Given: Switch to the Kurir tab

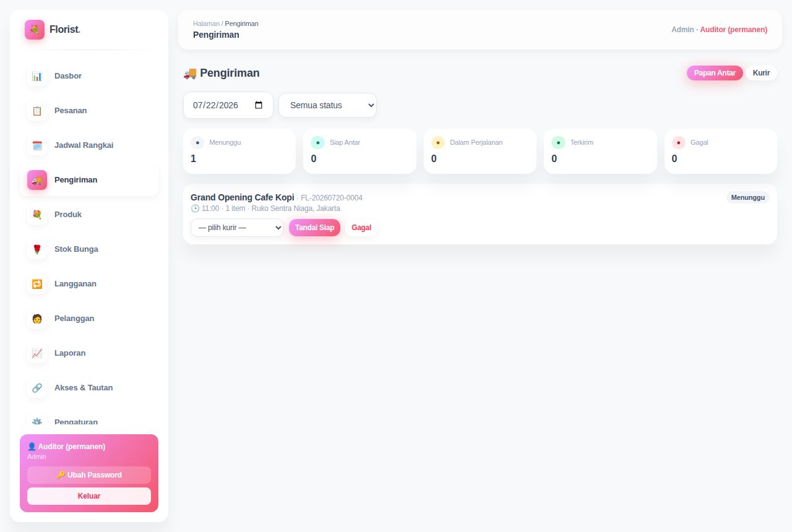Looking at the screenshot, I should [761, 73].
